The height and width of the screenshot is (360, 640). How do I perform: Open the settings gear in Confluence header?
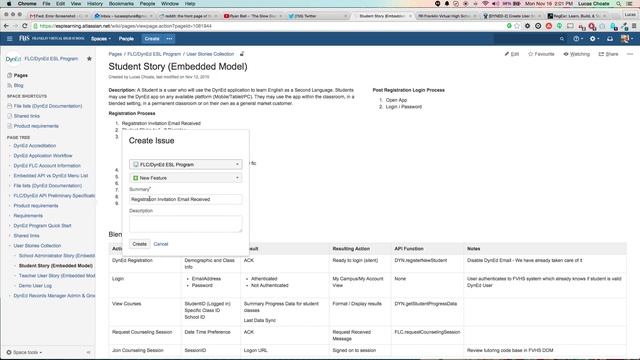pyautogui.click(x=594, y=39)
